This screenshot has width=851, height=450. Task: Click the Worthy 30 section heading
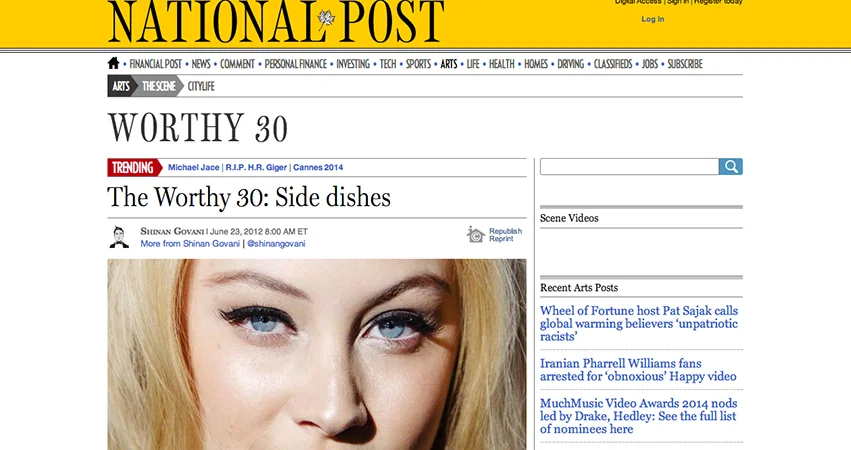pyautogui.click(x=198, y=128)
